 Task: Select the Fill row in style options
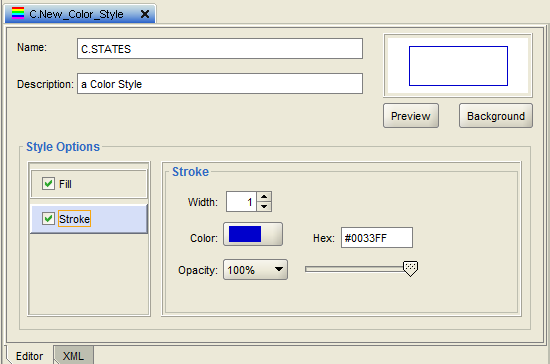(x=89, y=184)
